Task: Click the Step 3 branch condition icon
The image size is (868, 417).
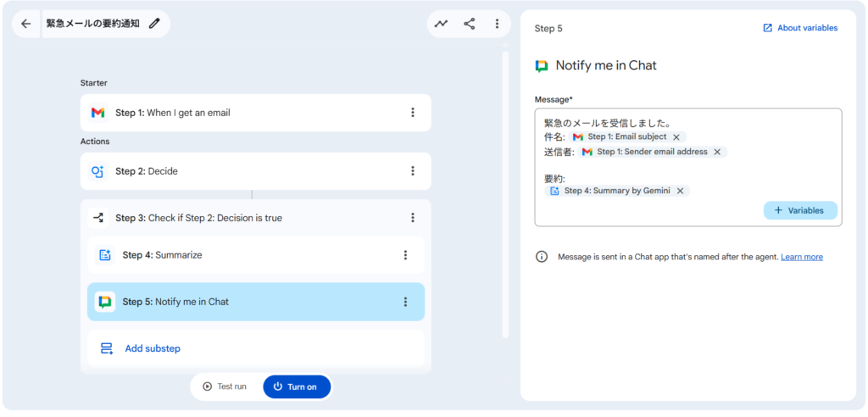Action: coord(97,218)
